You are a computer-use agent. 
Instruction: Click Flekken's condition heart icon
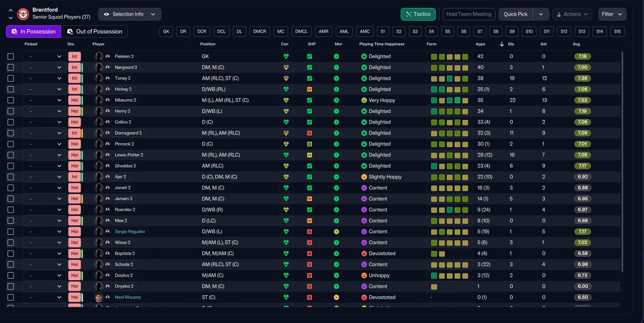point(286,56)
